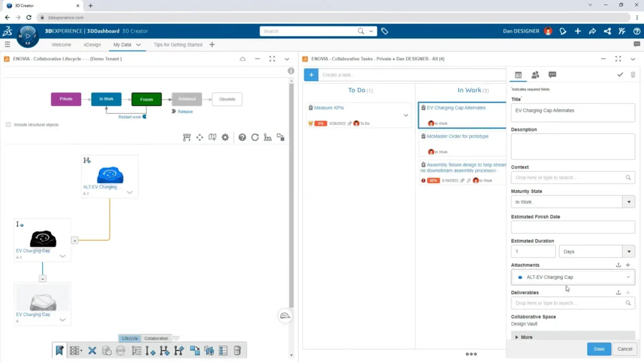Open the members tab icon in task panel
The image size is (644, 362).
point(535,75)
